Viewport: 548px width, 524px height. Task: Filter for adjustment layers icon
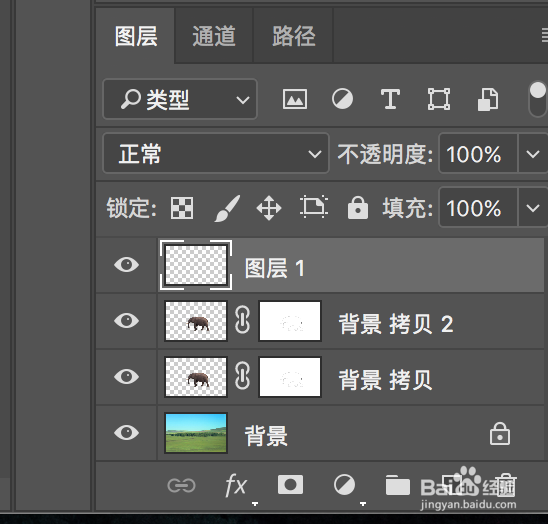pyautogui.click(x=342, y=99)
